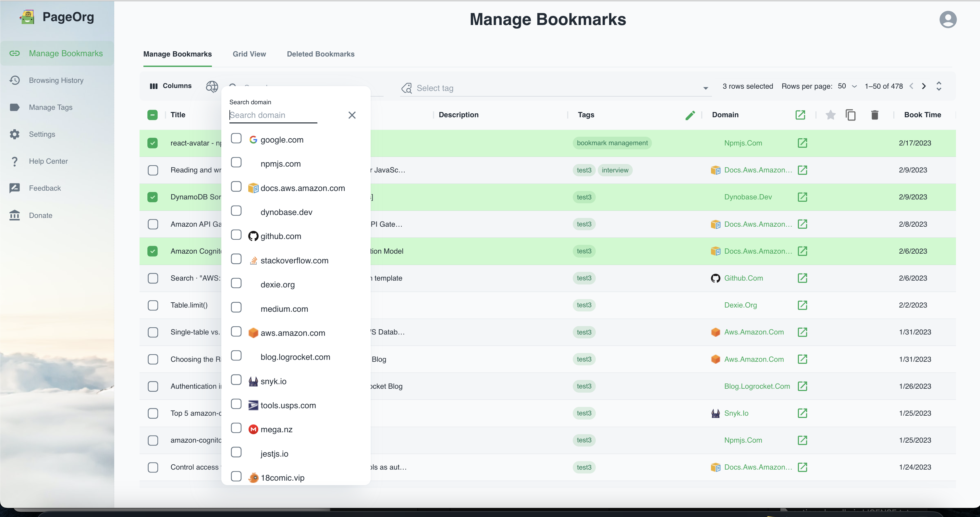Check the tools.usps.com domain checkbox

point(236,404)
